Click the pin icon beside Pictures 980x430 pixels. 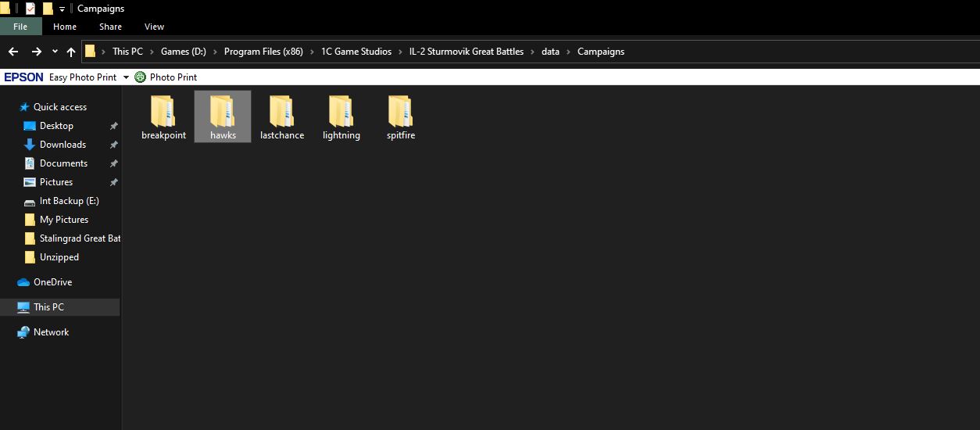pos(113,182)
